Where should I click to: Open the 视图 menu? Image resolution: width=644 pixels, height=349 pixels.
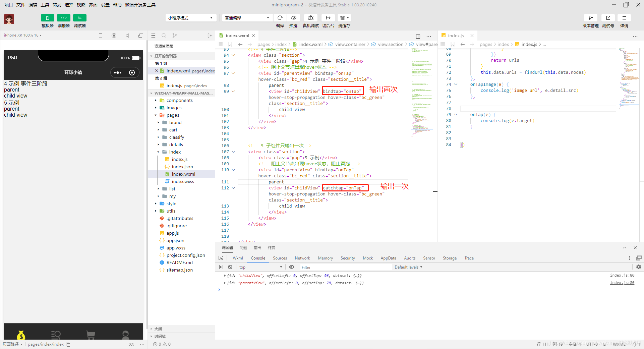[x=81, y=5]
